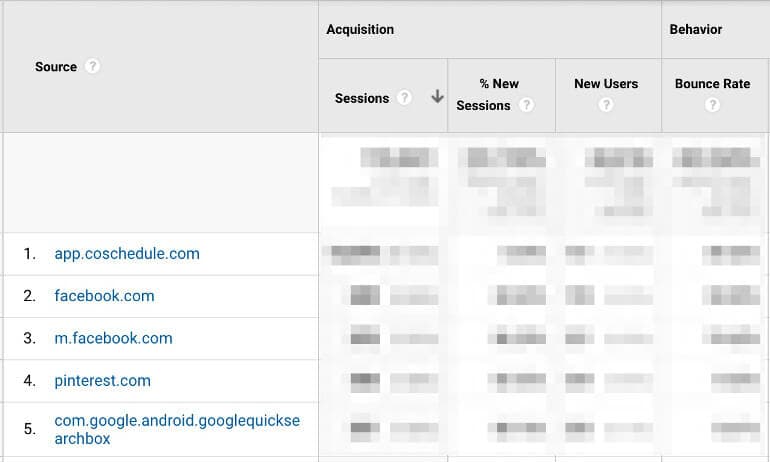Click the blurred Bounce Rate value for pinterest.com
The width and height of the screenshot is (770, 462).
tap(735, 382)
